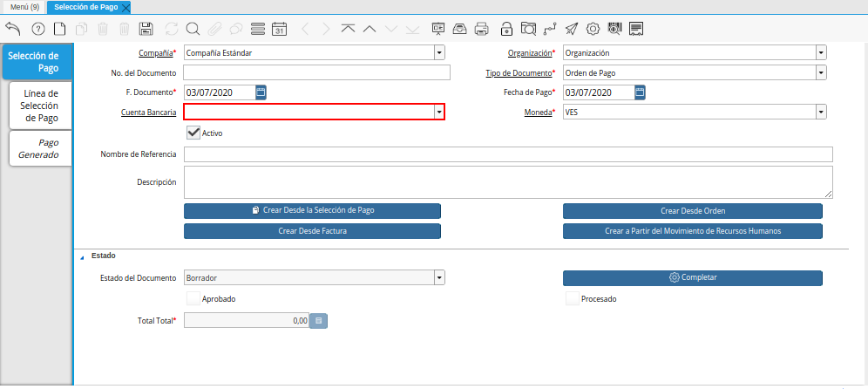
Task: Open the Total Total calculator button
Action: [318, 320]
